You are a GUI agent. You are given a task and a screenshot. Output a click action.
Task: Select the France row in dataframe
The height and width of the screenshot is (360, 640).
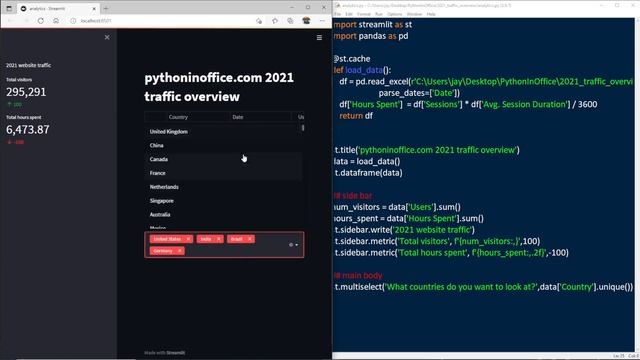tap(223, 173)
